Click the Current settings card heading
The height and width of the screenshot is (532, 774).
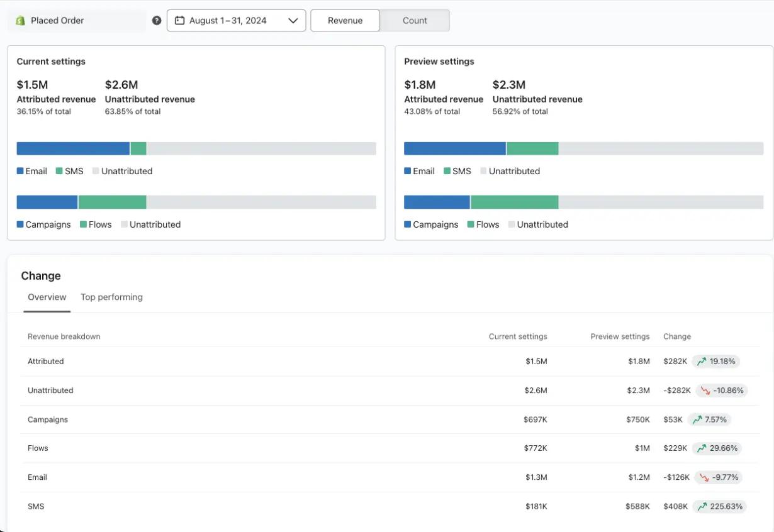pos(51,62)
